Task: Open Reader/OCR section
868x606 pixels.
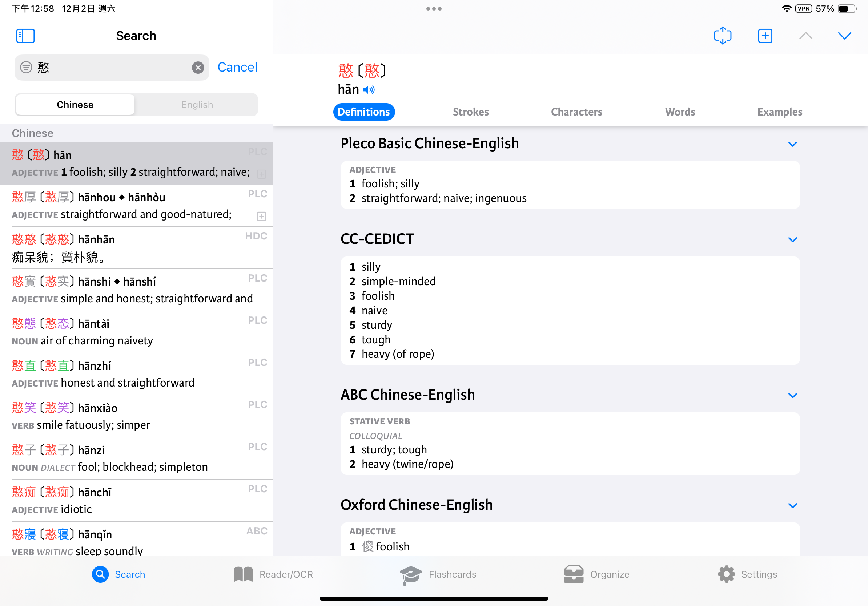Action: coord(273,574)
